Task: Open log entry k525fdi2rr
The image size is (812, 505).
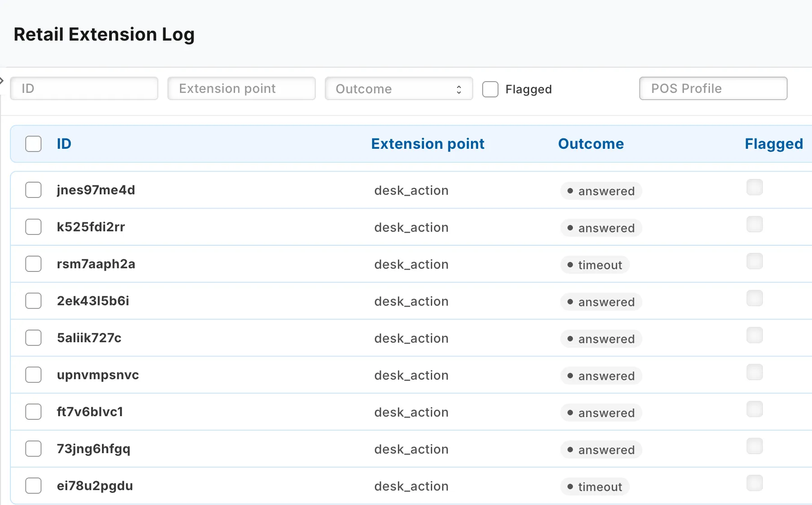Action: [x=91, y=227]
